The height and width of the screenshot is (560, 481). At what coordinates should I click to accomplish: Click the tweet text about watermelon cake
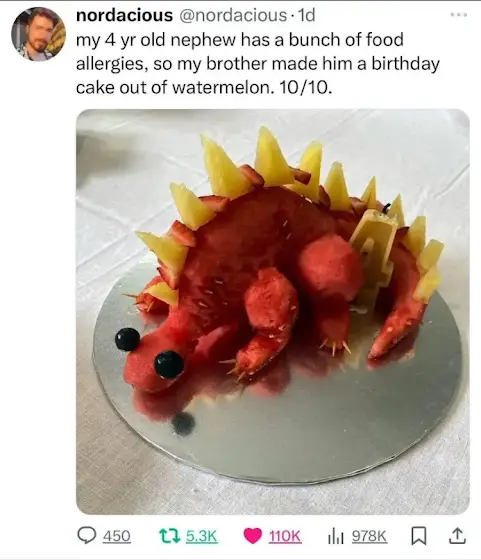click(257, 63)
